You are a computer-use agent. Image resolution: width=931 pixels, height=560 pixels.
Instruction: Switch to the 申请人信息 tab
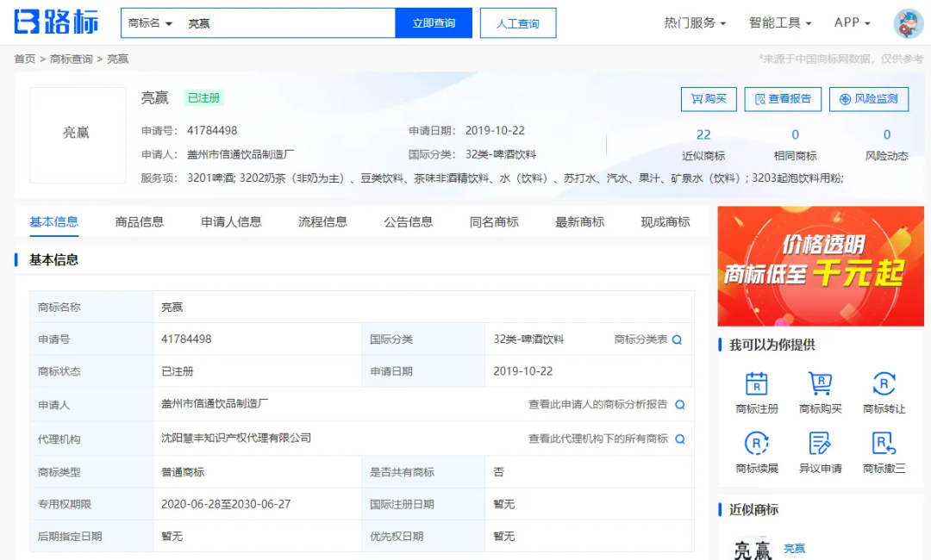tap(231, 222)
